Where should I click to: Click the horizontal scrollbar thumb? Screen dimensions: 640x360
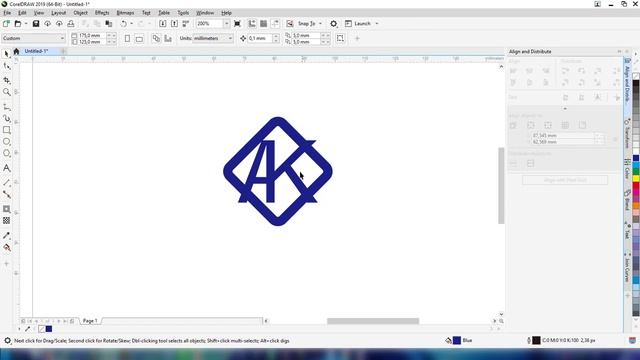point(373,321)
